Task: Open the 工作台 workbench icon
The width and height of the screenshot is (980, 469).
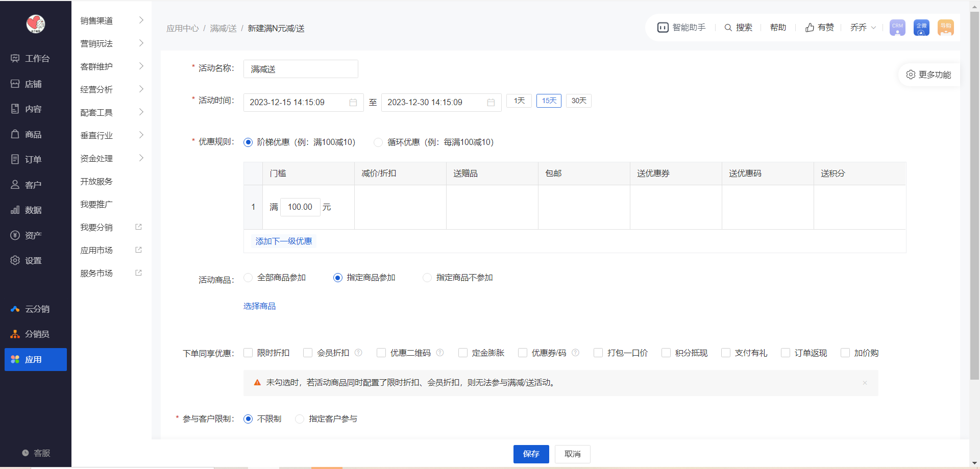Action: pyautogui.click(x=15, y=58)
